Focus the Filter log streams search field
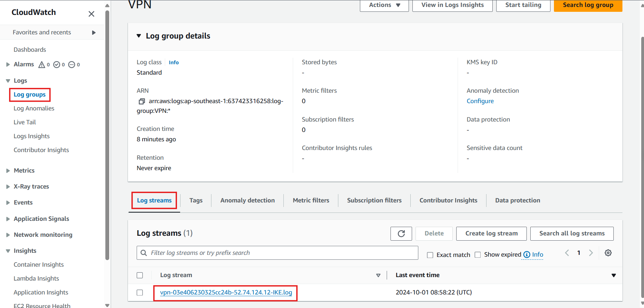Screen dimensions: 644x308 coord(277,253)
